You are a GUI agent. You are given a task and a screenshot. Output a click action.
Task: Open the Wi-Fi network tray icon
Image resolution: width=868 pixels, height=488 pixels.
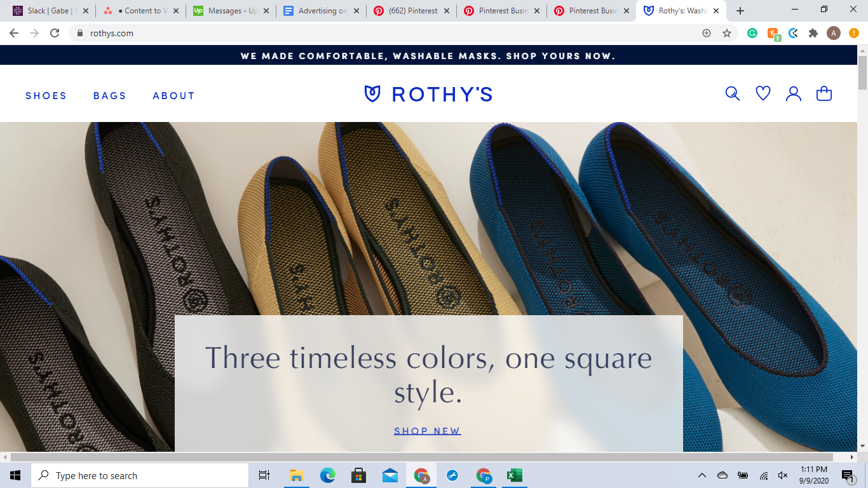pyautogui.click(x=763, y=475)
